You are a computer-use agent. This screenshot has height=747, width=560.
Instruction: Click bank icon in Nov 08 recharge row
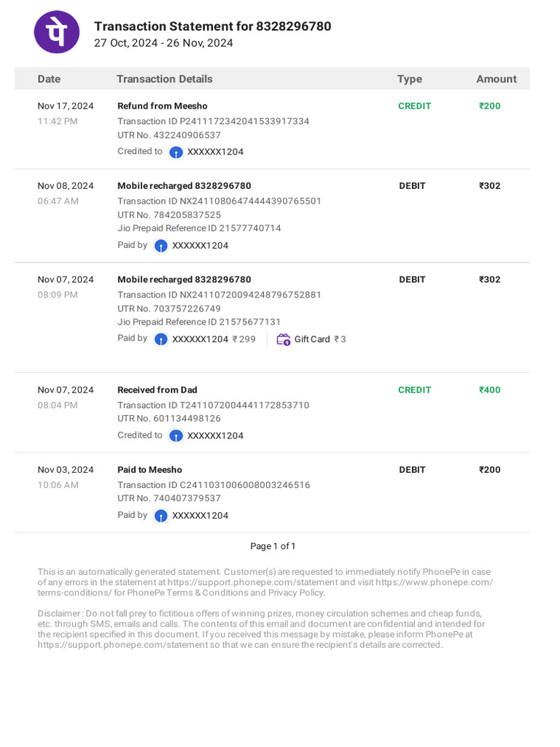161,246
